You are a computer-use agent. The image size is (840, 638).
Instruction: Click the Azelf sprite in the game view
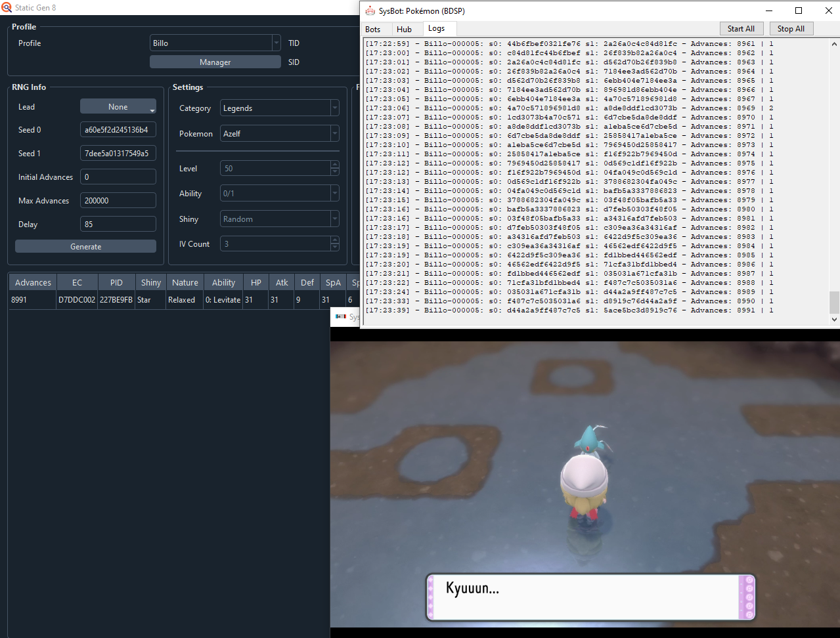(x=592, y=440)
